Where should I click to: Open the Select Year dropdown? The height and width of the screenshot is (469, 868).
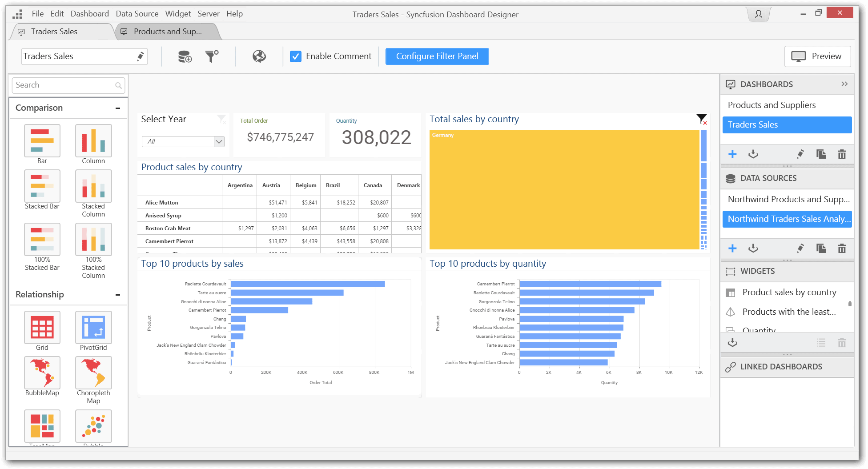point(219,141)
